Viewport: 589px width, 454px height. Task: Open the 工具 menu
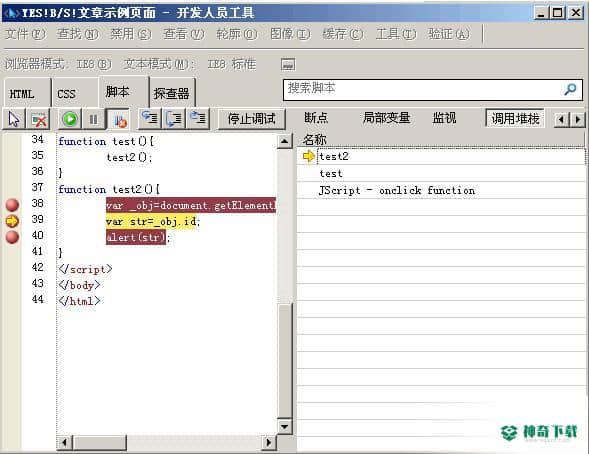click(396, 34)
